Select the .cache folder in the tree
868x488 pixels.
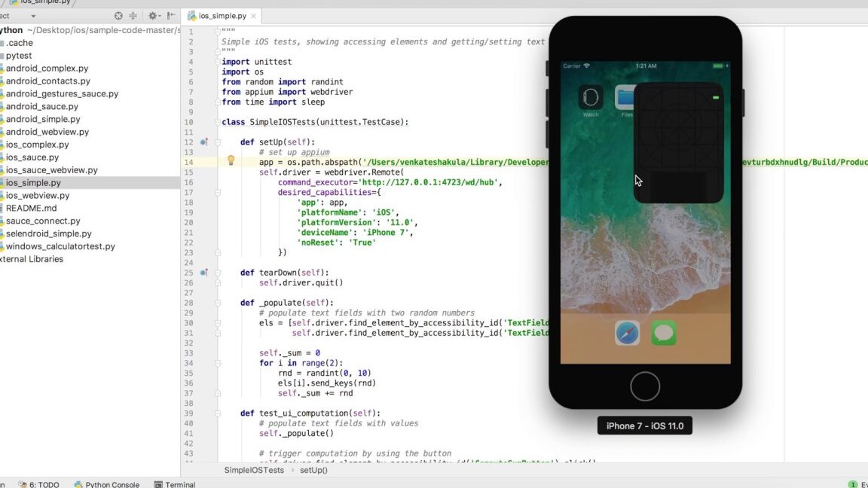(19, 43)
